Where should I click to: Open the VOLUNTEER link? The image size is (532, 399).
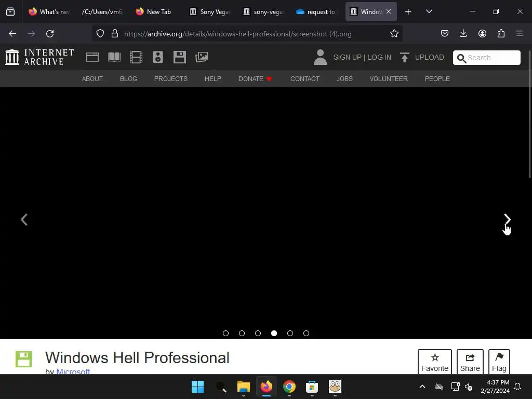389,79
